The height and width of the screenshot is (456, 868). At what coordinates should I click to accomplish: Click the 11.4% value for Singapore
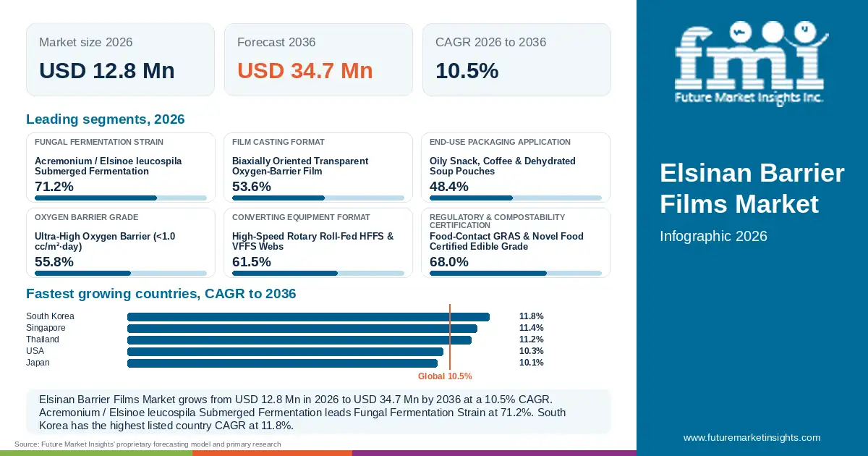[x=532, y=328]
